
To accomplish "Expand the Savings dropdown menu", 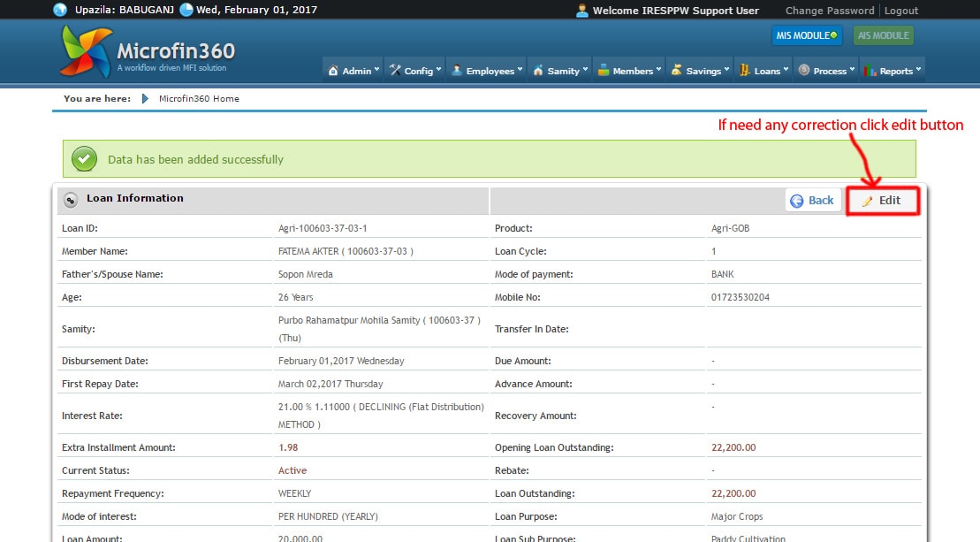I will [x=700, y=71].
